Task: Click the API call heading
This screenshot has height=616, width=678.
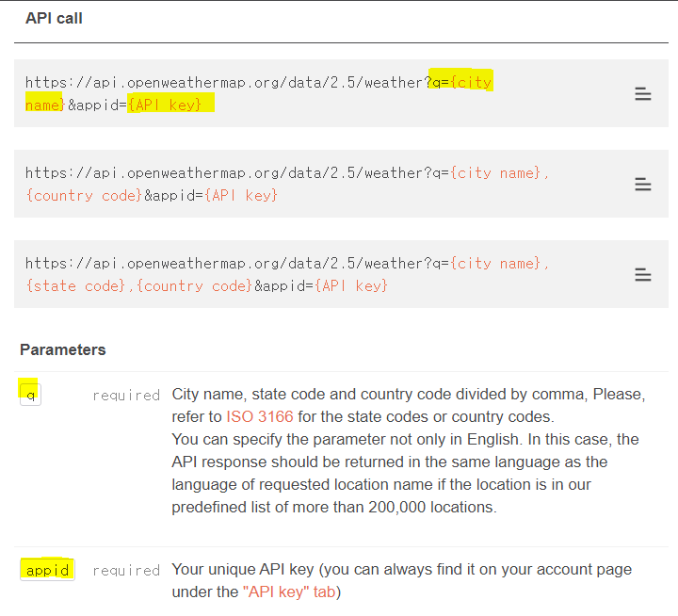Action: pyautogui.click(x=54, y=18)
